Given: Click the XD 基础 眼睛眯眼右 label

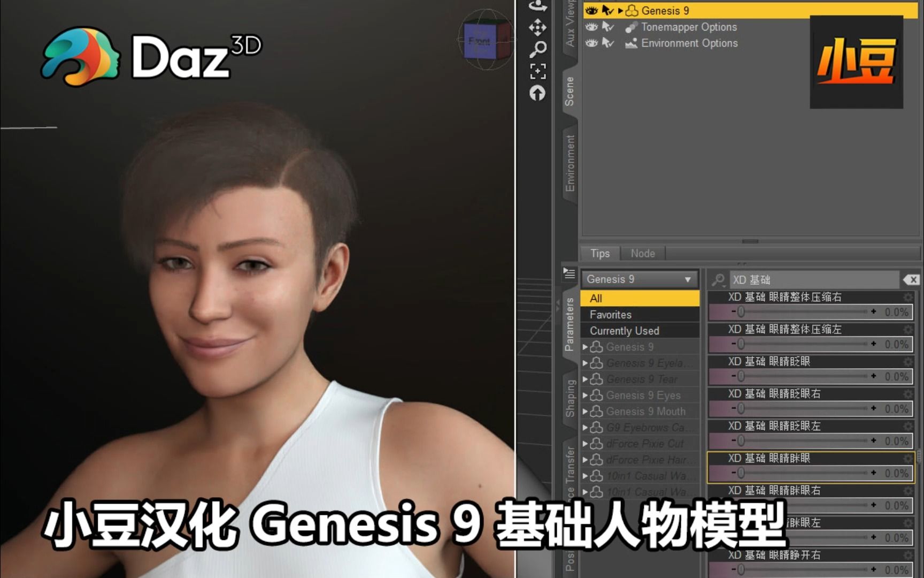Looking at the screenshot, I should pos(774,490).
